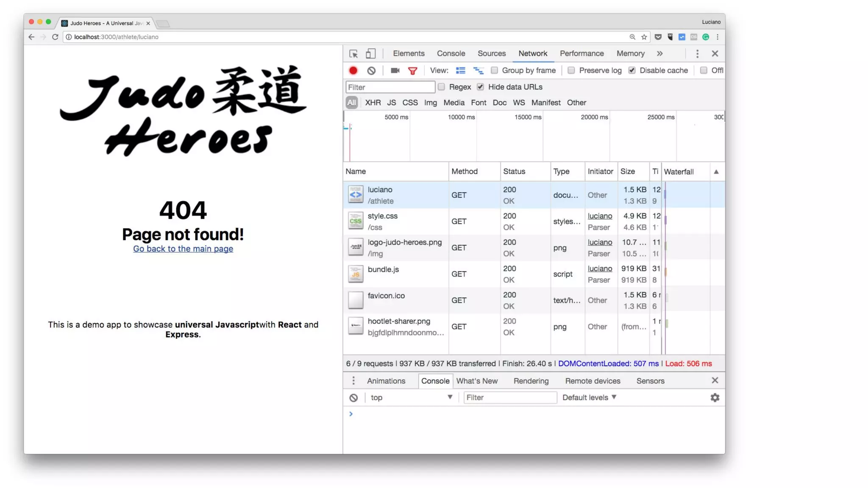Click the Go back to the main page link

coord(183,249)
